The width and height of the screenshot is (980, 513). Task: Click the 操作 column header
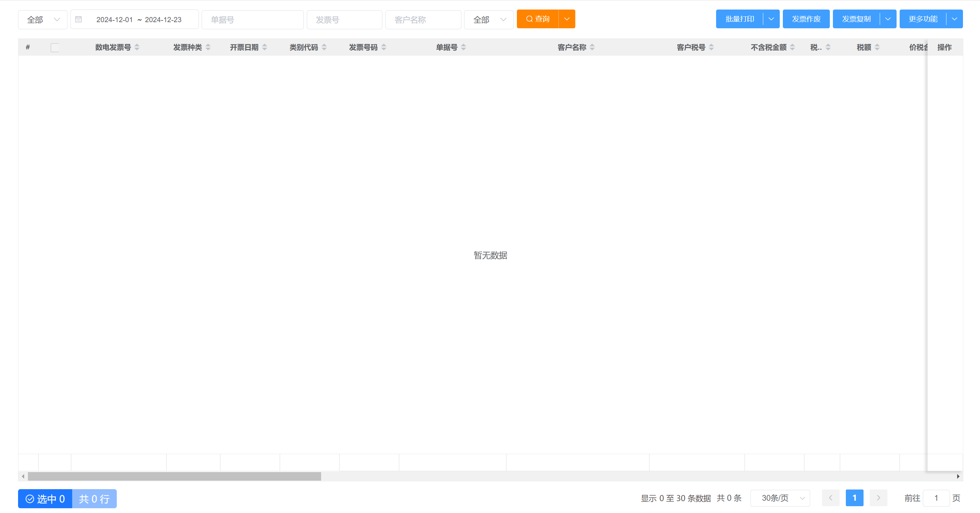945,47
